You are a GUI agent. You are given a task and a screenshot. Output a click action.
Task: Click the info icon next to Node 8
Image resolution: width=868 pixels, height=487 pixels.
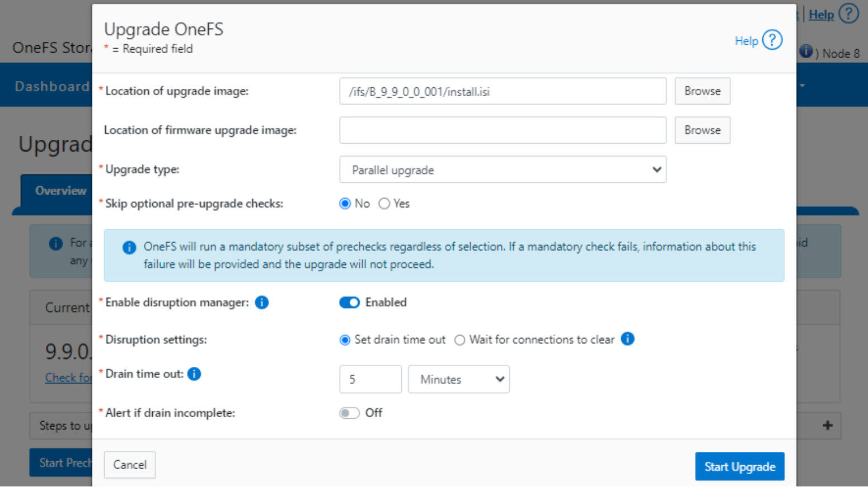806,51
